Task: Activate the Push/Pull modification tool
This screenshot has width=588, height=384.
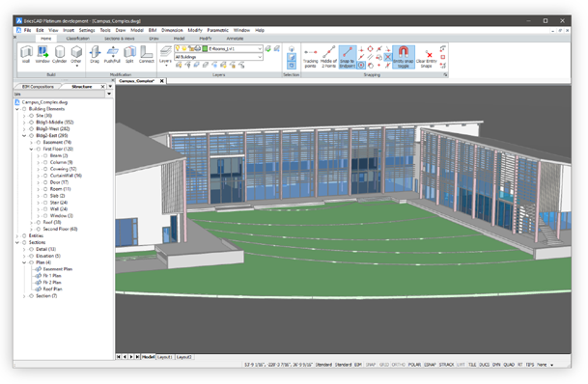Action: pyautogui.click(x=112, y=54)
